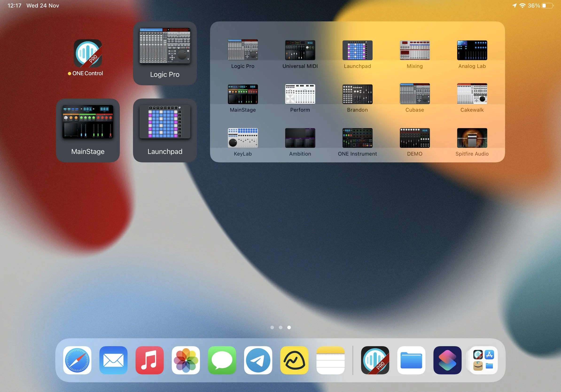Launch Safari from the dock

(77, 360)
